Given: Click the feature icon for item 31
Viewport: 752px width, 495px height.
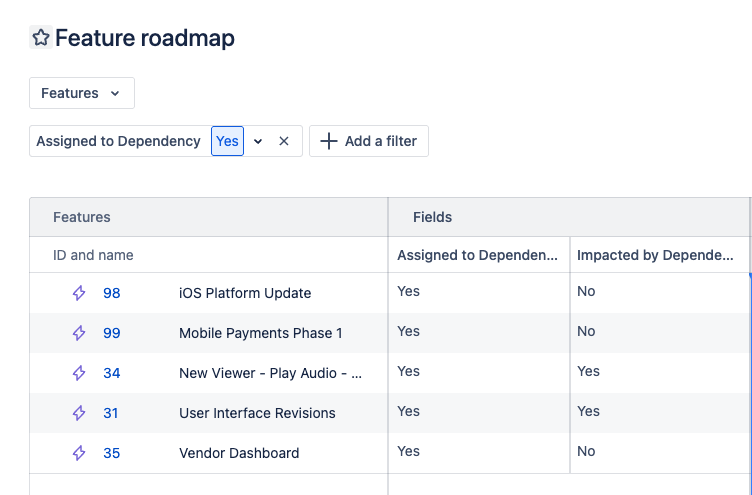Looking at the screenshot, I should (x=79, y=413).
